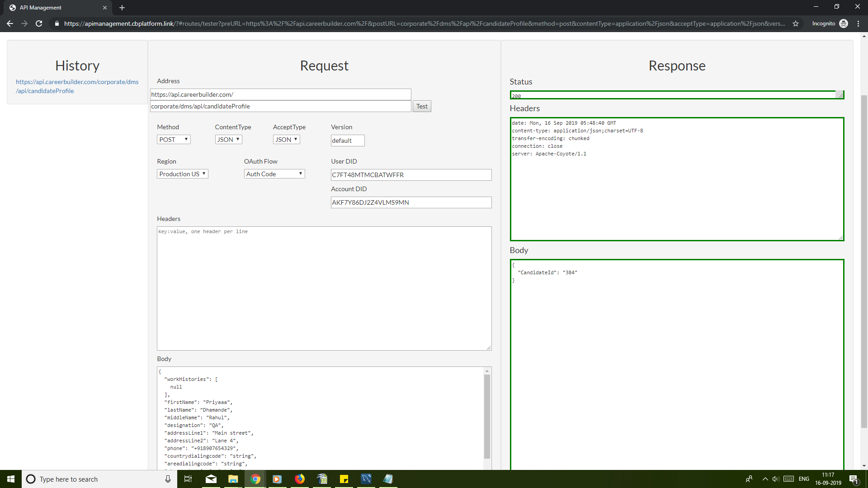The width and height of the screenshot is (868, 488).
Task: Open the candidateProfile history link
Action: click(x=77, y=86)
